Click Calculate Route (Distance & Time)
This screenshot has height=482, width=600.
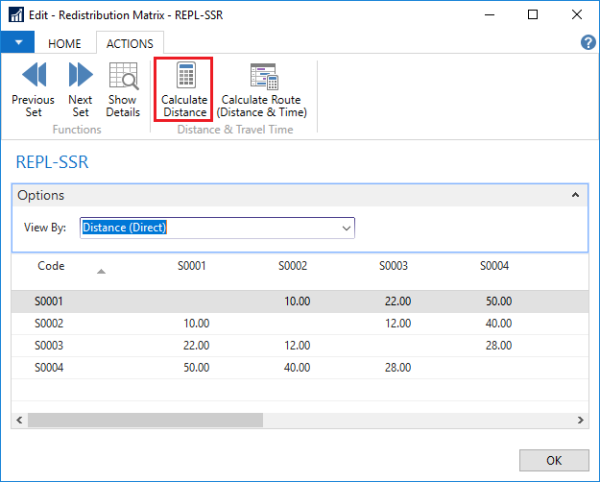click(x=263, y=89)
